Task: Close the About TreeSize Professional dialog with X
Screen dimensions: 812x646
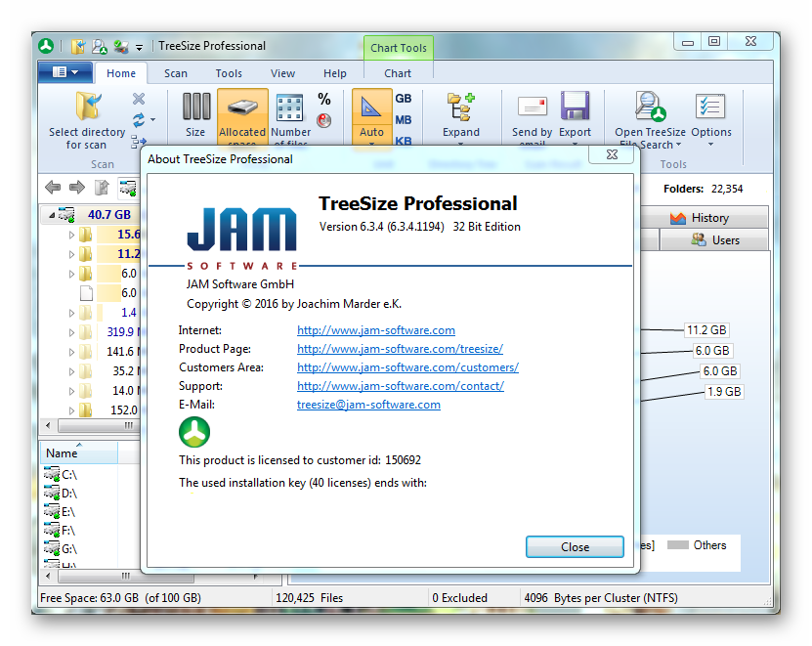Action: click(612, 154)
